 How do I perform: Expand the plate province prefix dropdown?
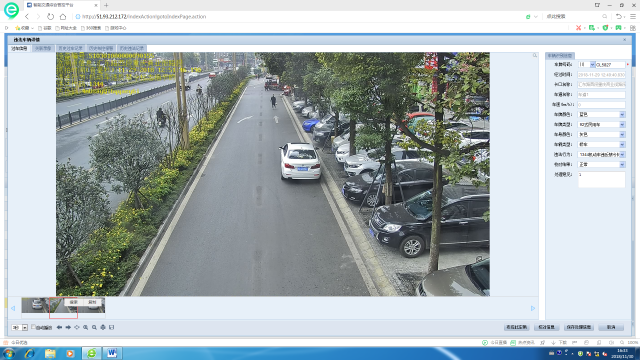point(587,64)
